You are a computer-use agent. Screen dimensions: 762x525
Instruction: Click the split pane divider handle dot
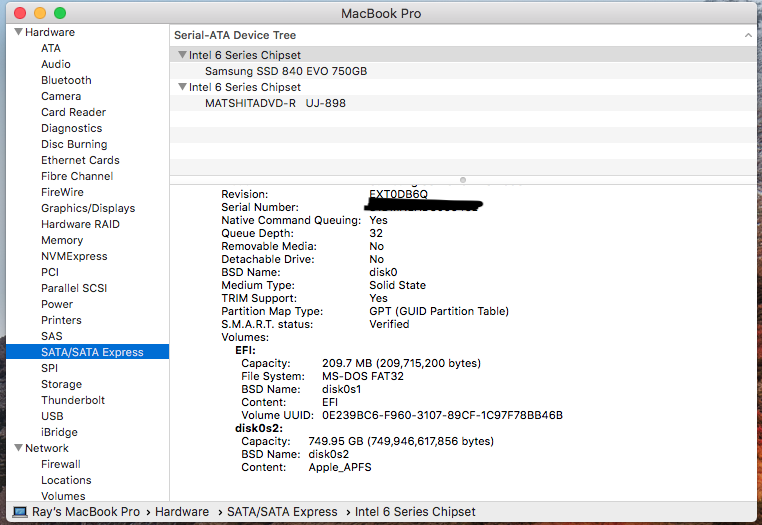[463, 180]
